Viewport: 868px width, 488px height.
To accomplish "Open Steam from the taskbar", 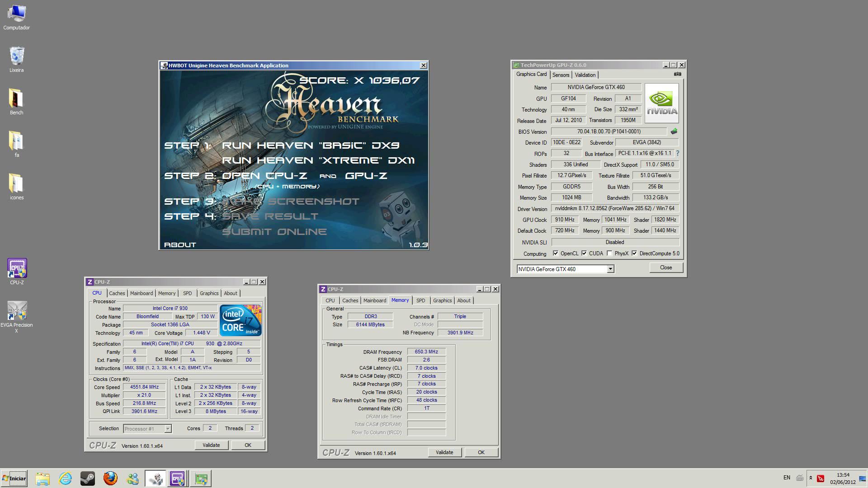I will pyautogui.click(x=88, y=479).
